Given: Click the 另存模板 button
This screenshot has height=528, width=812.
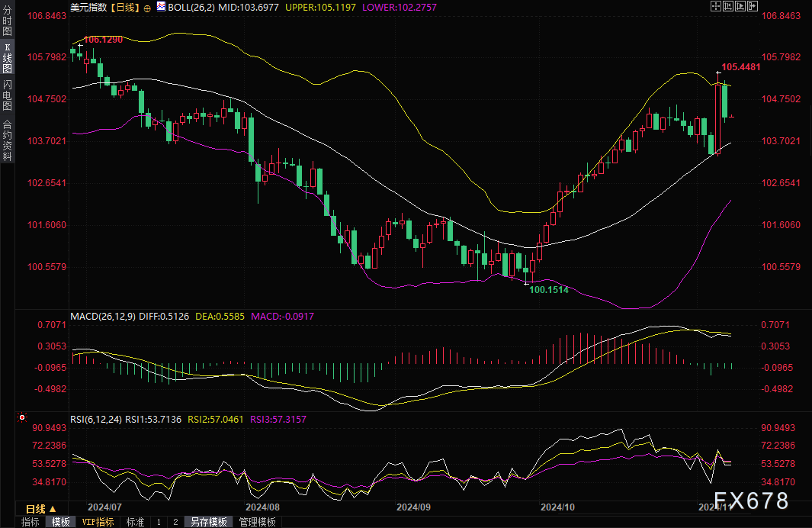Looking at the screenshot, I should (209, 522).
